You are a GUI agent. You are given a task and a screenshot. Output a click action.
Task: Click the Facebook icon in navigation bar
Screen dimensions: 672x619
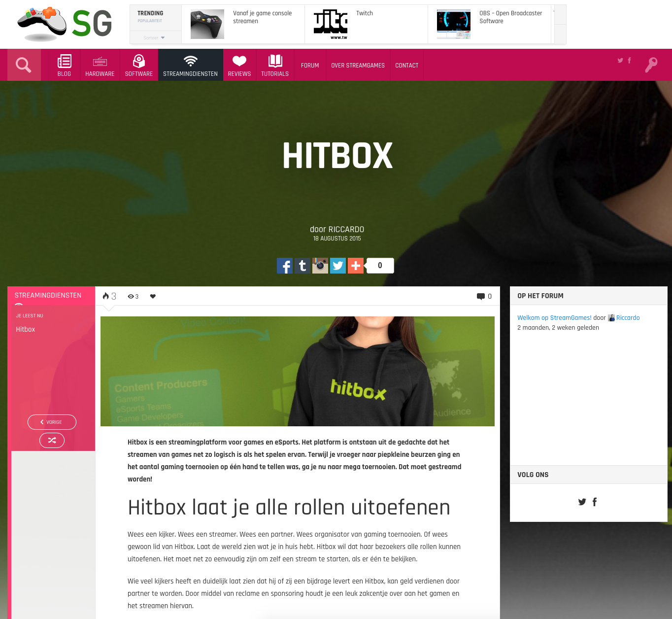(629, 60)
